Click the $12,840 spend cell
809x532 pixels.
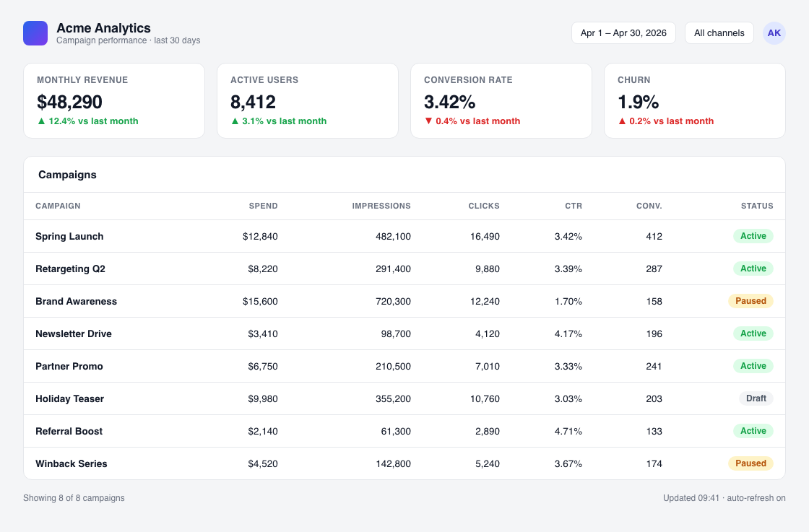tap(260, 237)
